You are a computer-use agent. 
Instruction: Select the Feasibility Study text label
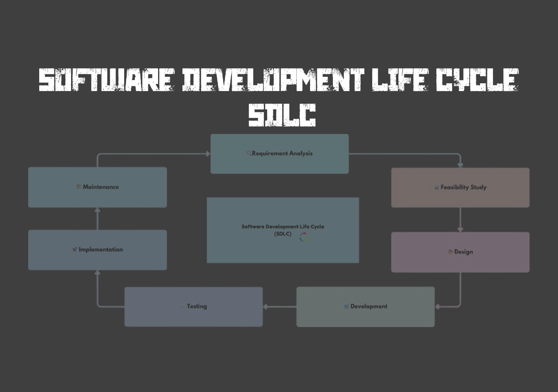click(x=463, y=187)
